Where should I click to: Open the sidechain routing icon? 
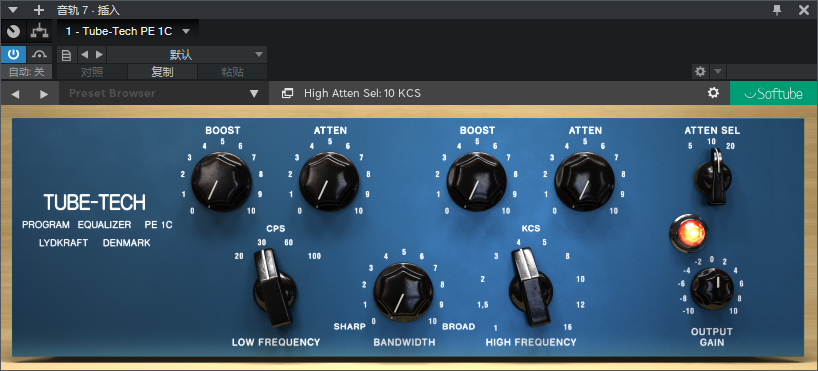(39, 31)
